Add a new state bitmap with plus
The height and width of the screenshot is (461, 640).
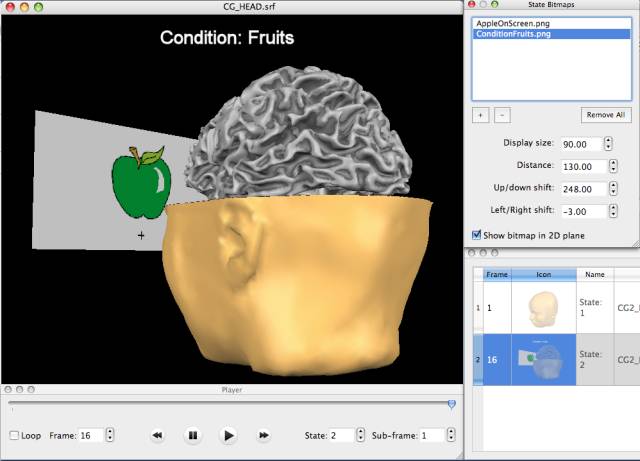(x=481, y=115)
